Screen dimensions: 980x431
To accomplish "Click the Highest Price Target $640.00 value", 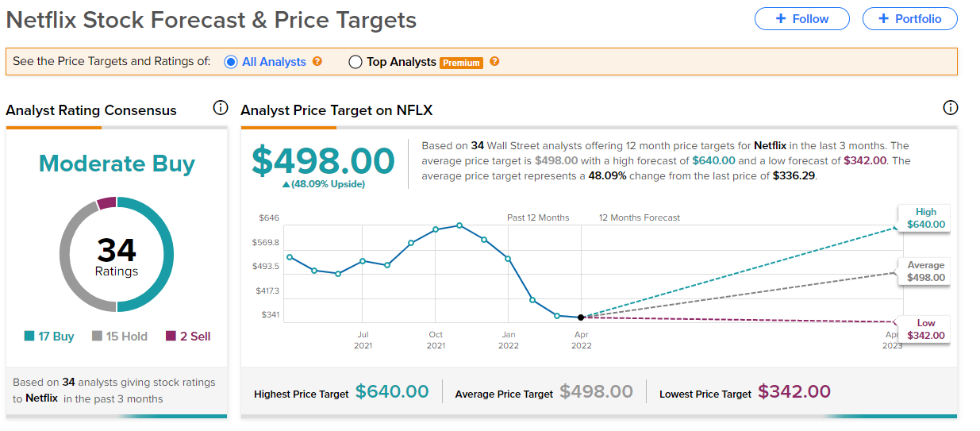I will 392,391.
